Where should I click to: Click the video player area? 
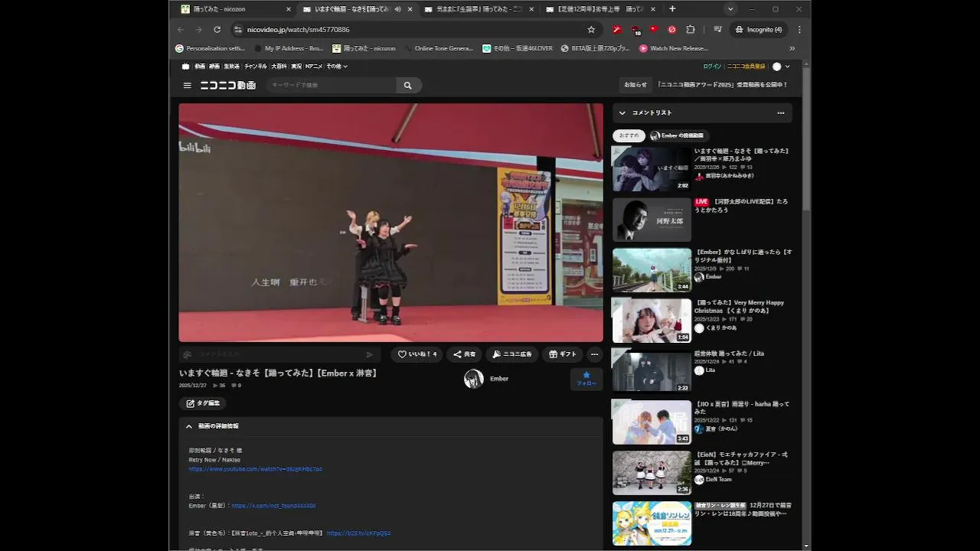coord(390,223)
